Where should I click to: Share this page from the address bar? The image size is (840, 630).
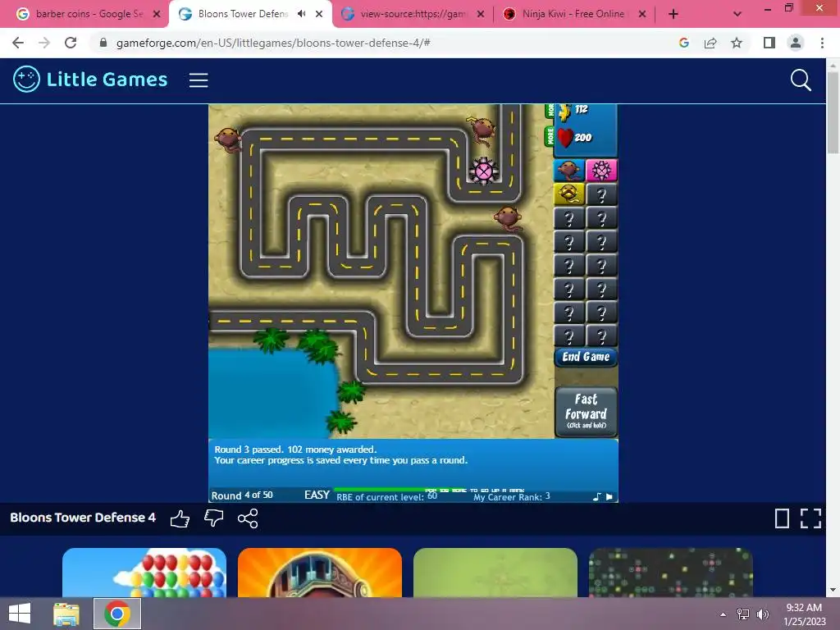pyautogui.click(x=710, y=43)
